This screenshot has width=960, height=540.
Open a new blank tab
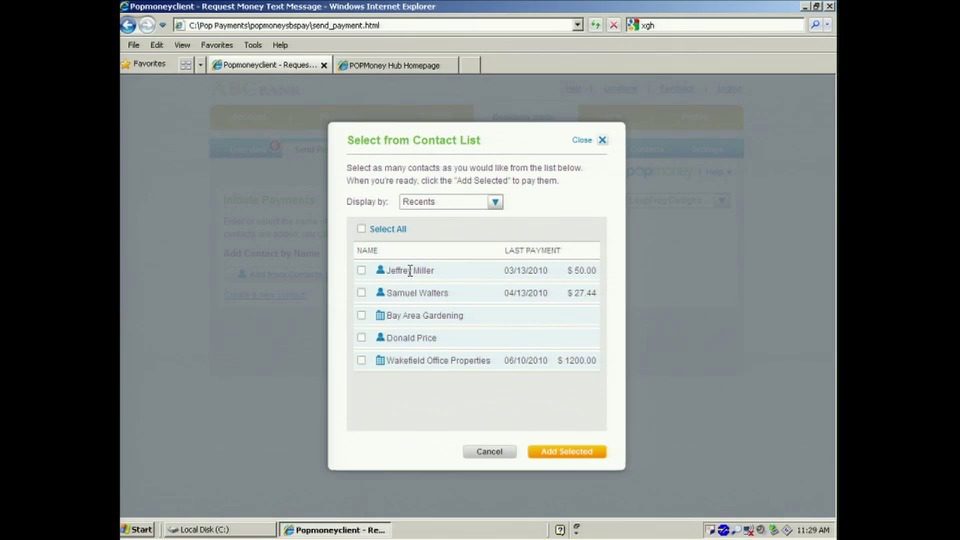tap(470, 65)
